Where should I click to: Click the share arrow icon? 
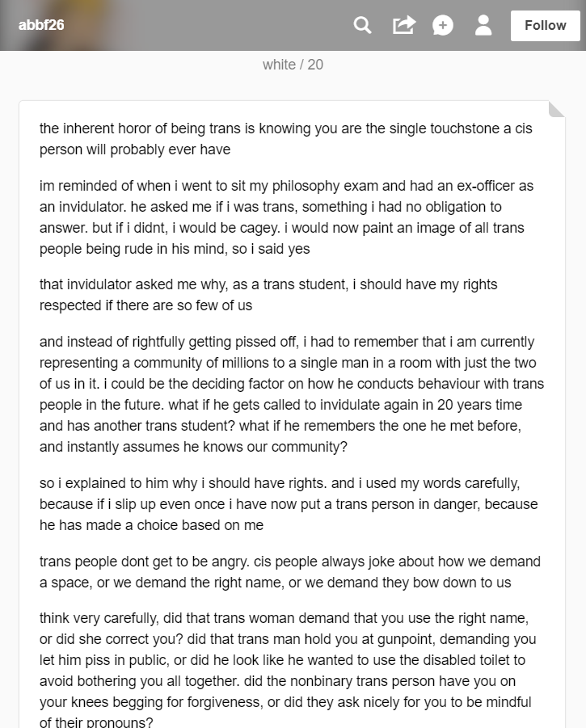click(x=403, y=25)
